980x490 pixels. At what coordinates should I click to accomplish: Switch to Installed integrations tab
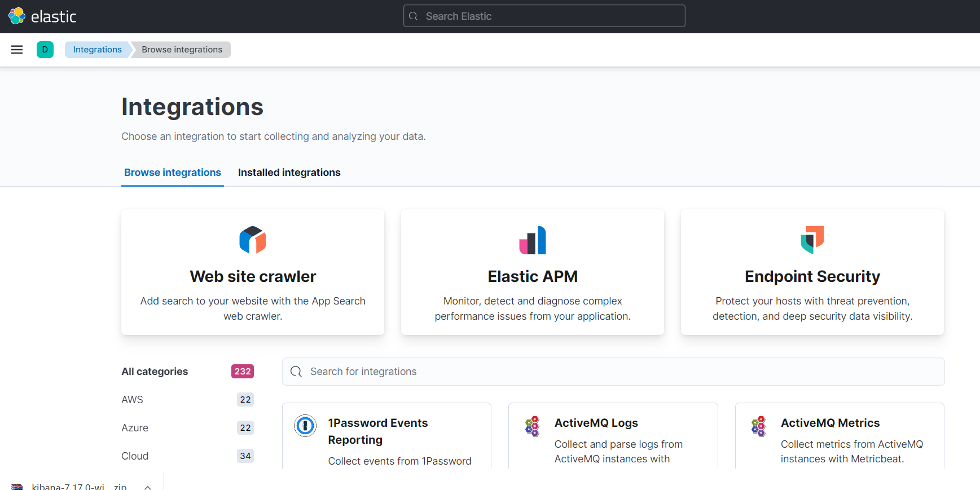(289, 173)
